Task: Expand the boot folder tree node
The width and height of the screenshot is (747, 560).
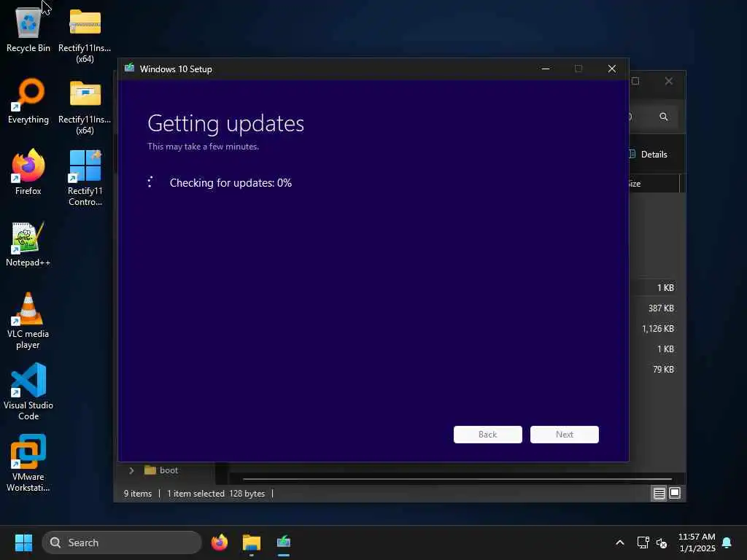Action: tap(131, 470)
